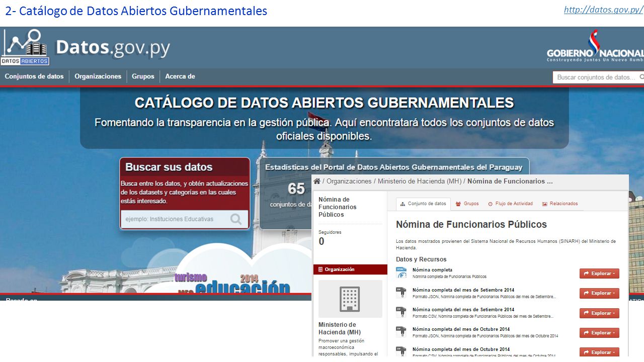Switch to the Grupos tab of the dataset
Image resolution: width=644 pixels, height=362 pixels.
pos(467,204)
